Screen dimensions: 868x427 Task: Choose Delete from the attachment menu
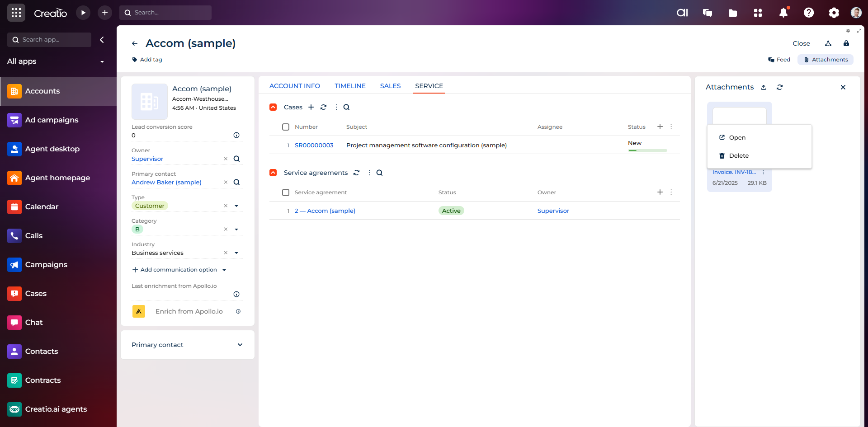(738, 155)
